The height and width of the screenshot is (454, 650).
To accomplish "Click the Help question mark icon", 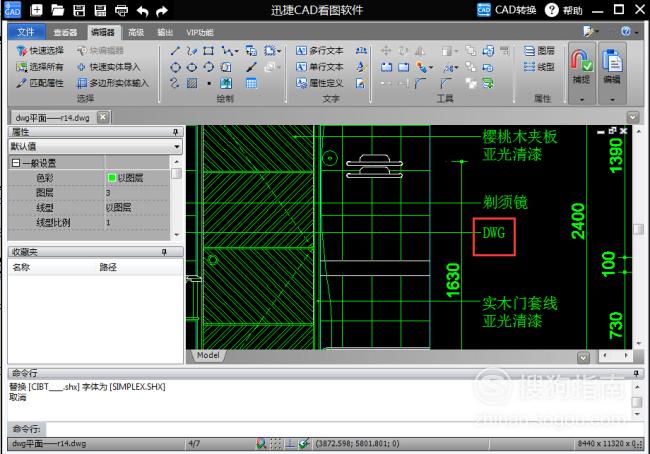I will [x=551, y=10].
